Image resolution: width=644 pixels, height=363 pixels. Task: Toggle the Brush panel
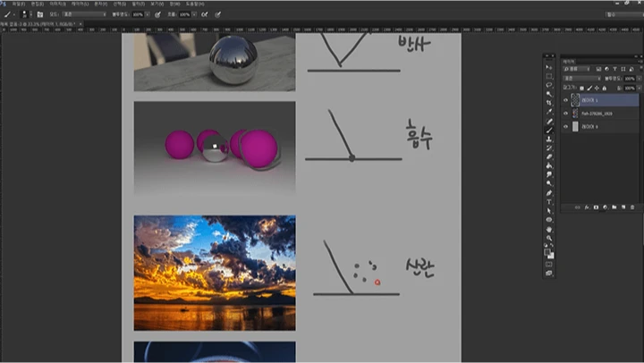point(40,14)
